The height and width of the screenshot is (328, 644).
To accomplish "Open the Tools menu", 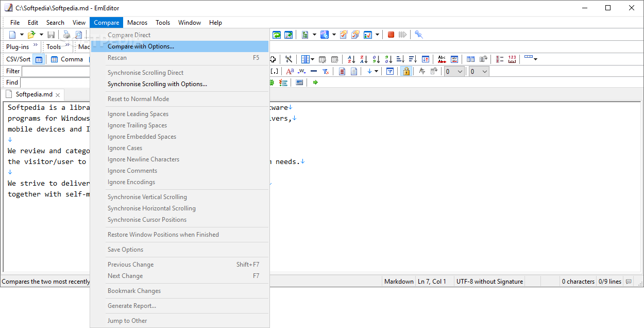I will (163, 22).
